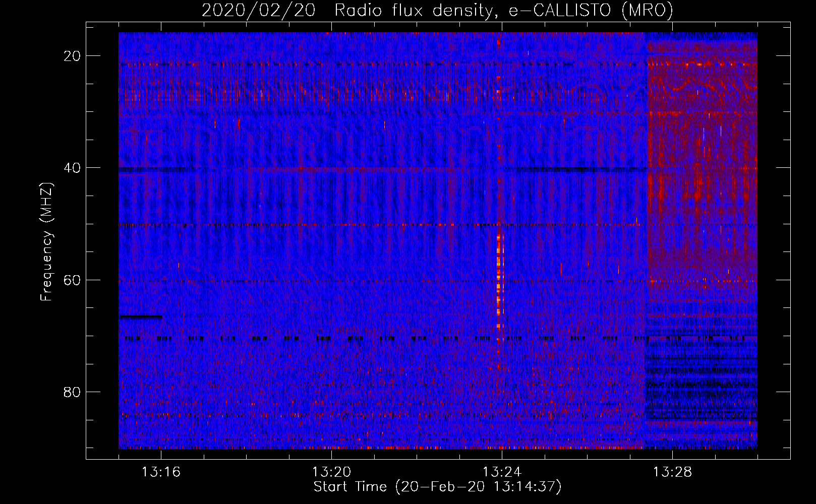816x504 pixels.
Task: Click the 13:28 time tick label
Action: click(672, 472)
